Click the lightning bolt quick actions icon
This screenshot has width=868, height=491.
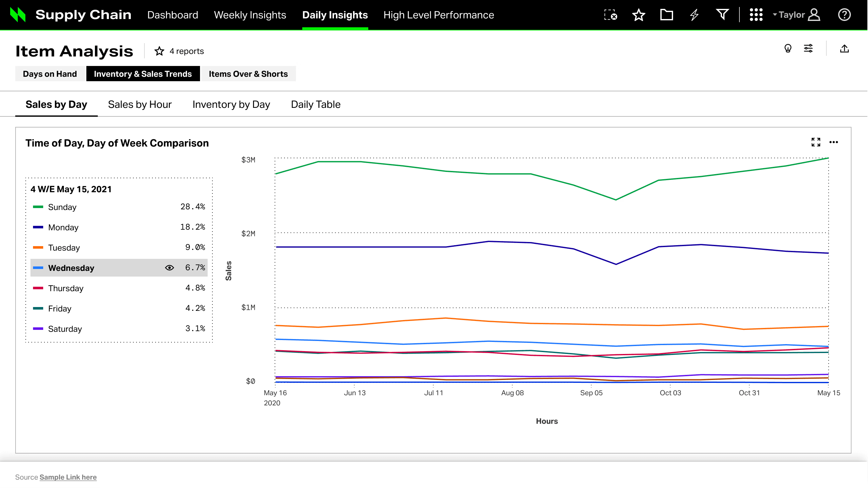pos(694,15)
